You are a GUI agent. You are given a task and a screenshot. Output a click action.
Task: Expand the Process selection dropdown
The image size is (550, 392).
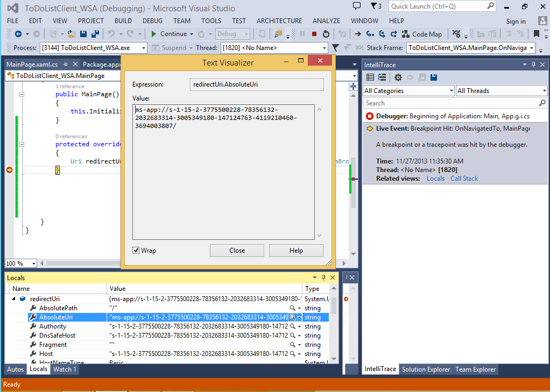tap(143, 48)
